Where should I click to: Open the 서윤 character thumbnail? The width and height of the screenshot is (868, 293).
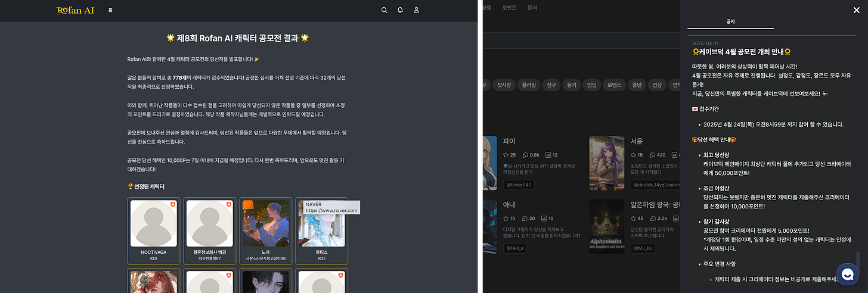coord(607,163)
